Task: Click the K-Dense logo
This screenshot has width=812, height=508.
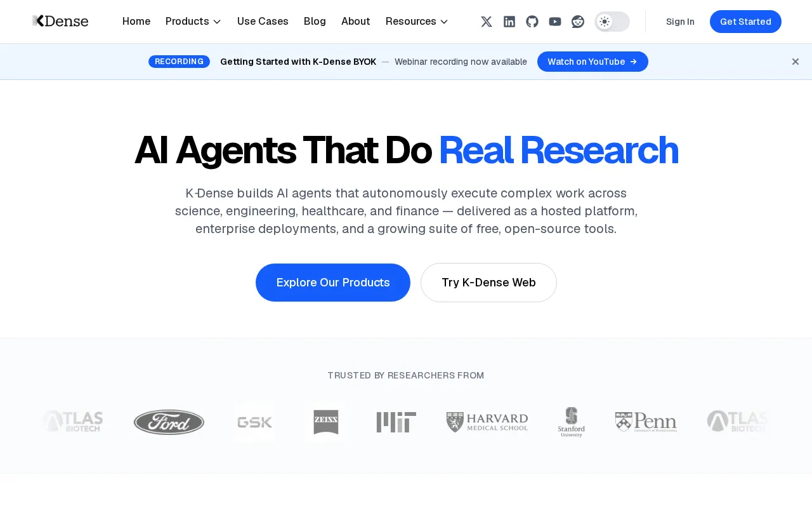Action: click(x=60, y=21)
